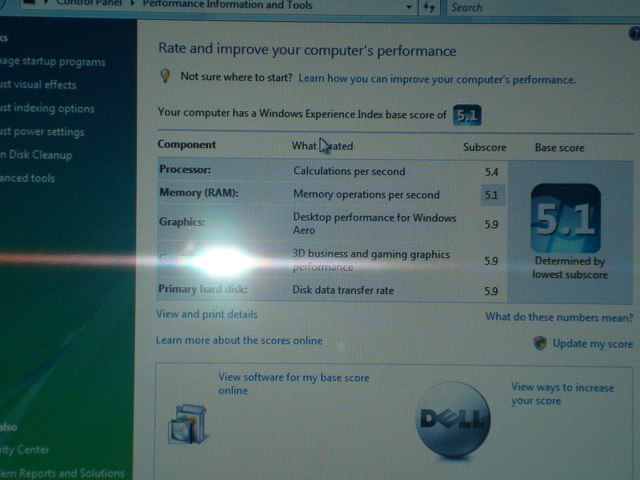Screen dimensions: 640x480
Task: Open Learn how you can improve performance link
Action: tap(437, 78)
